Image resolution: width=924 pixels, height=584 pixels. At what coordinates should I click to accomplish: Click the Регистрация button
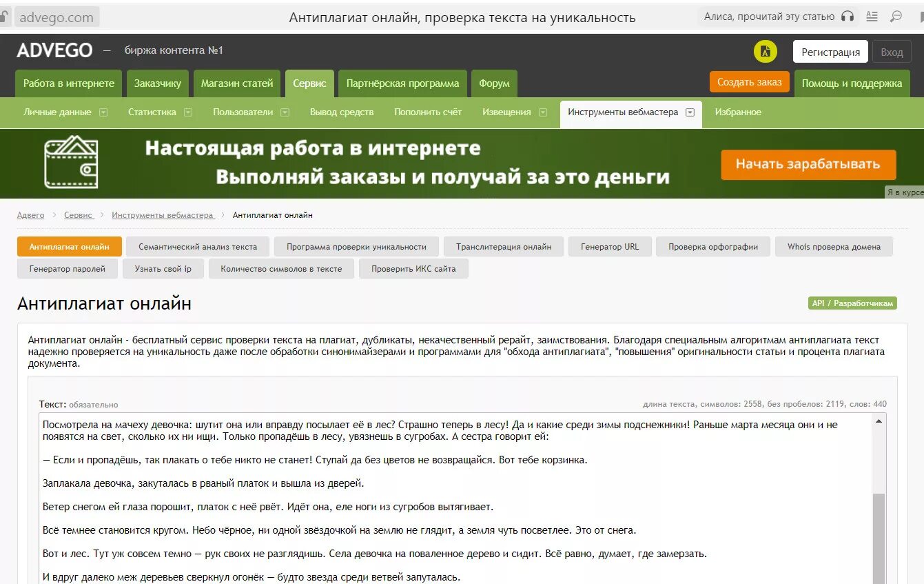pos(830,52)
